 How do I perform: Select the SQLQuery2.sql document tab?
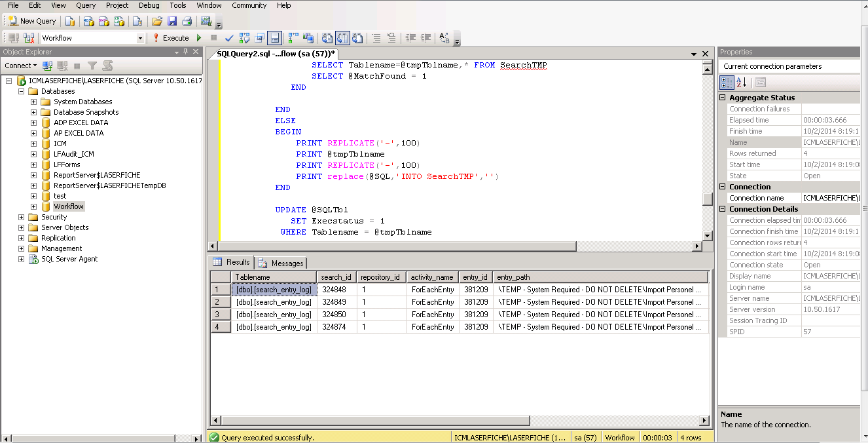pos(276,53)
